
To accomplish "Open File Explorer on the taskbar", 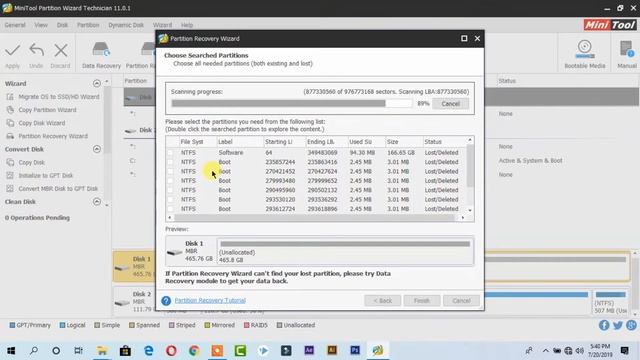I will pos(102,351).
